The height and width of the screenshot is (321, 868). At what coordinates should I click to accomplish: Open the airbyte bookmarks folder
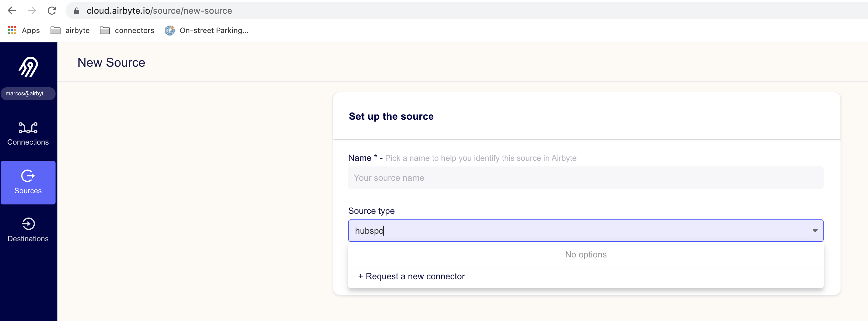pos(70,31)
